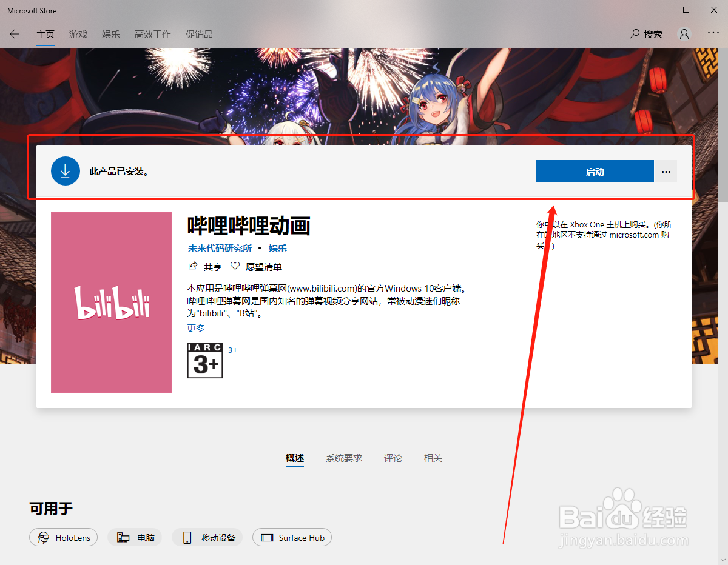This screenshot has height=565, width=728.
Task: Click the HoloLens headset icon
Action: (44, 538)
